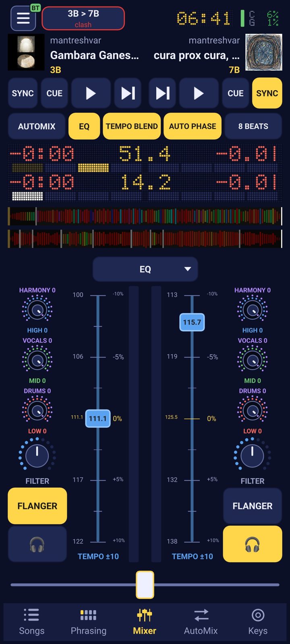Play the left deck
The width and height of the screenshot is (290, 644).
coord(91,93)
